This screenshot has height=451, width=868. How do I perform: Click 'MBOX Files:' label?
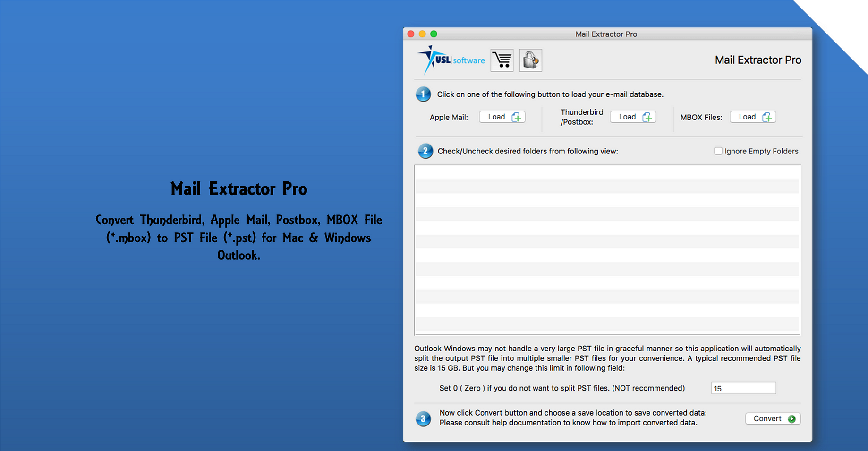click(701, 117)
